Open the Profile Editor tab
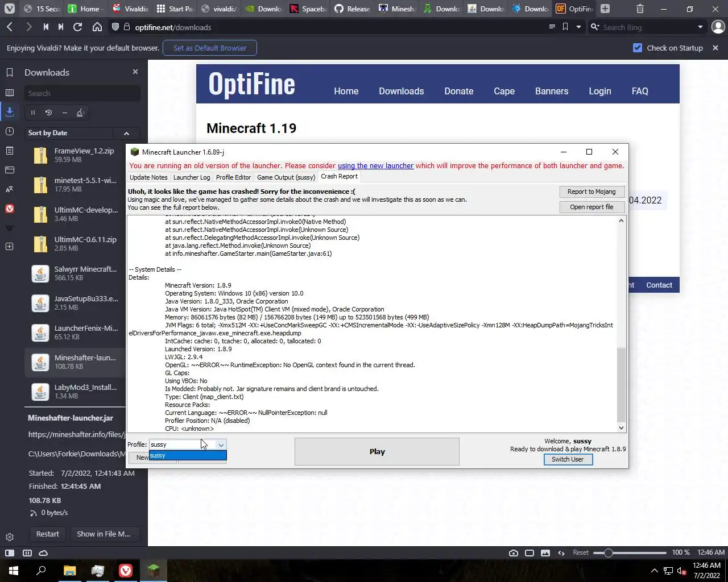Image resolution: width=728 pixels, height=582 pixels. (x=233, y=177)
